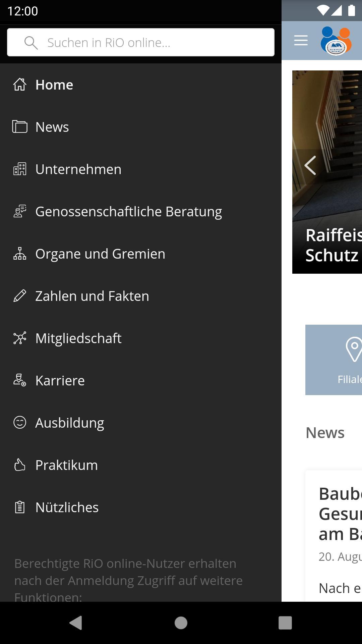Click the thumbs-up icon next to Praktikum
This screenshot has width=362, height=644.
pyautogui.click(x=20, y=465)
